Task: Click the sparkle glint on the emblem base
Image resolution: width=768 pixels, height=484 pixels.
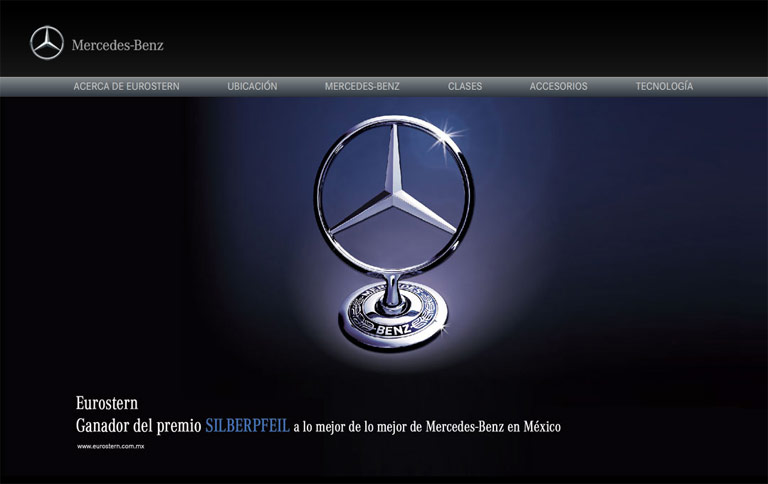Action: tap(441, 325)
